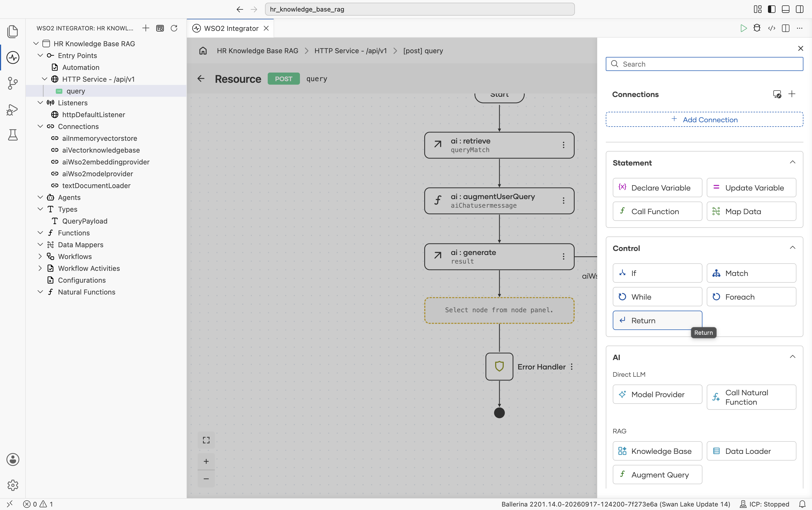Open the Manage gear icon
This screenshot has height=510, width=812.
click(13, 485)
